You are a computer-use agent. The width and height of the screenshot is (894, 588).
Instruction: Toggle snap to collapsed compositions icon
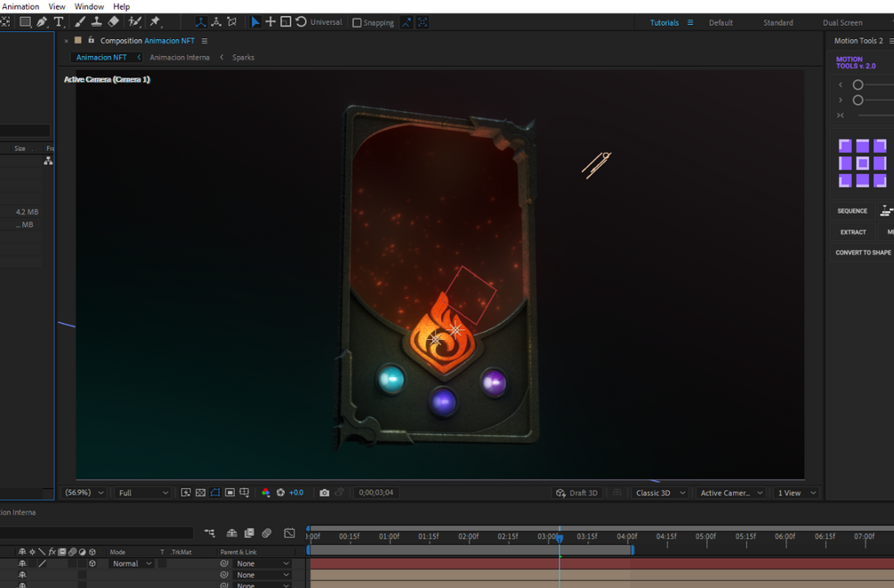tap(423, 22)
